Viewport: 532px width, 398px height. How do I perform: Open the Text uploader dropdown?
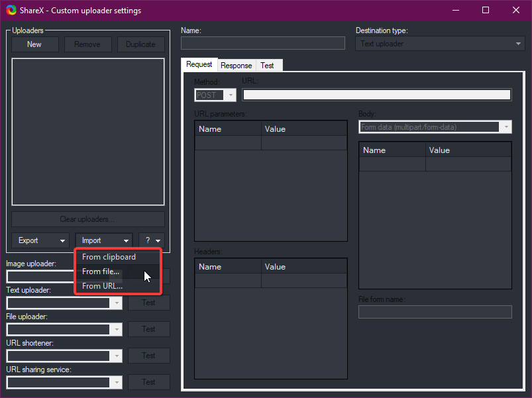pos(64,303)
